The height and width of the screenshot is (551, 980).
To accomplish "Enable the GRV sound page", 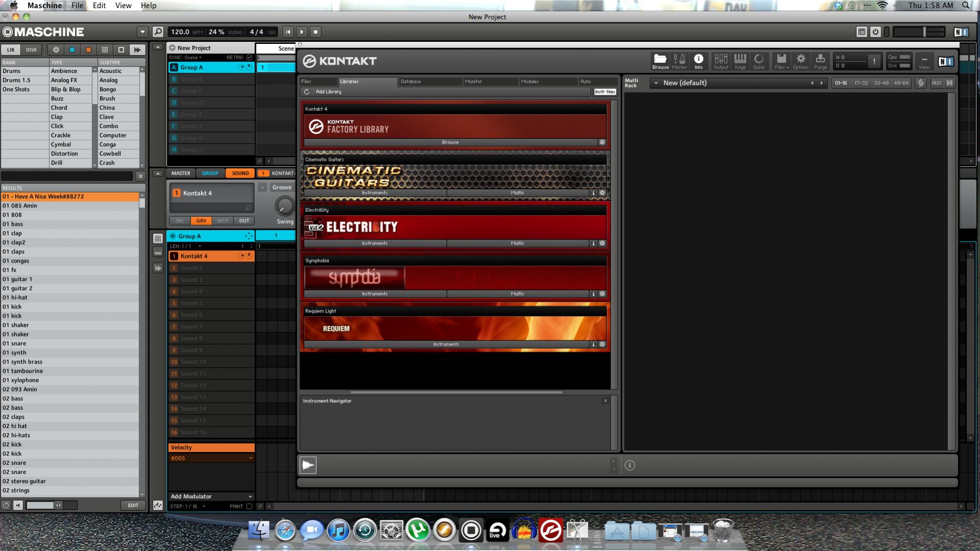I will click(x=201, y=221).
